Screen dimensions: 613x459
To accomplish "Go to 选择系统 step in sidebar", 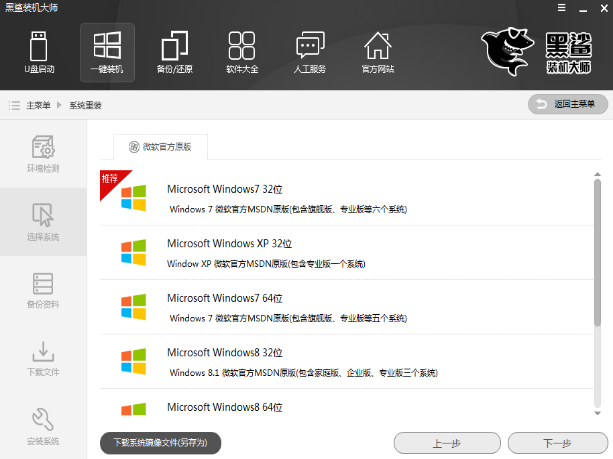I will coord(43,221).
